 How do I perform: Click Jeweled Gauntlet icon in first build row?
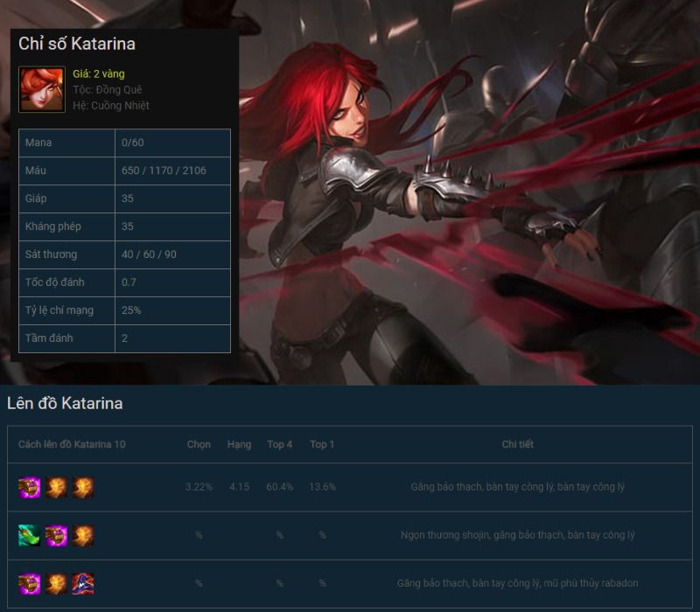coord(30,487)
